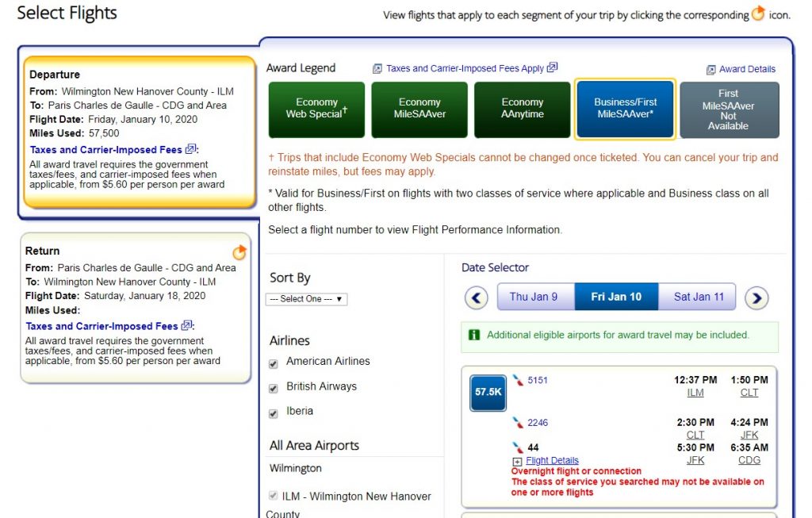
Task: Open the Sort By dropdown
Action: [x=306, y=299]
